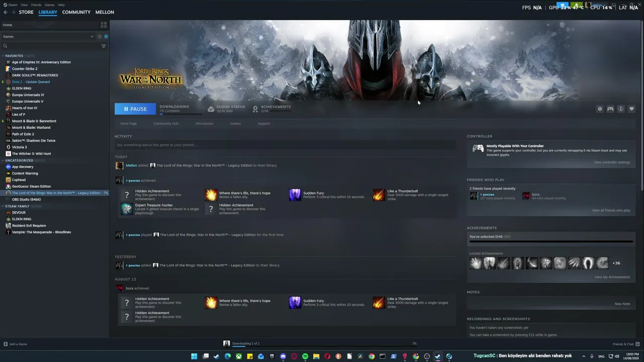Open the Support link
Image resolution: width=644 pixels, height=362 pixels.
pos(264,124)
